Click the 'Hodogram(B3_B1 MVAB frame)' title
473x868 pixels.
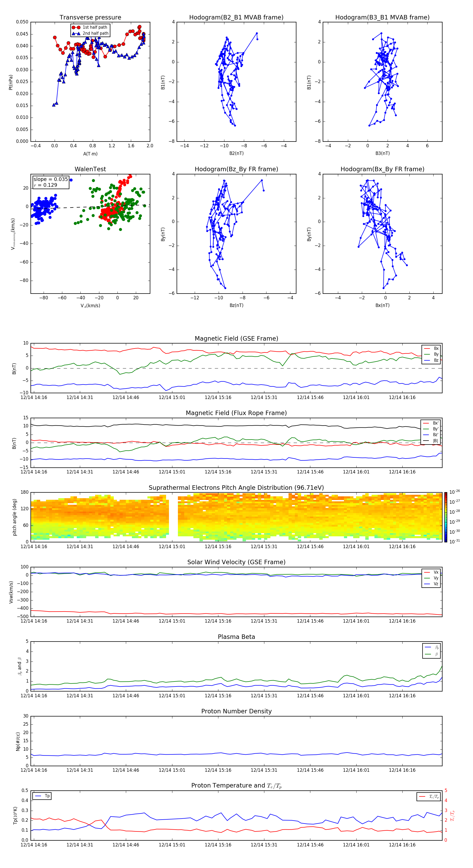click(382, 18)
